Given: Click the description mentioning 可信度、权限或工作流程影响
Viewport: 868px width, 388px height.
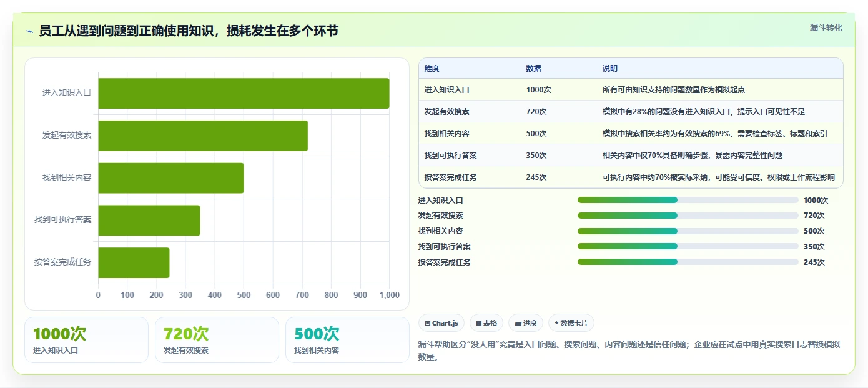Looking at the screenshot, I should click(x=719, y=177).
